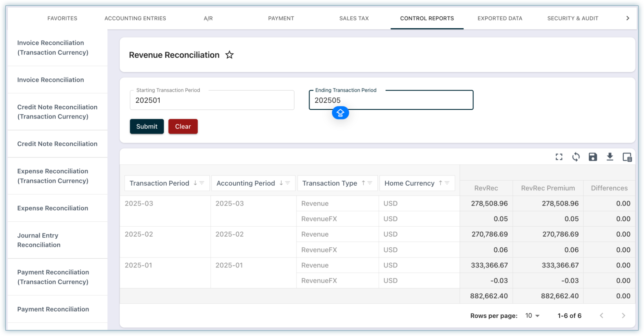Toggle Accounting Period sort arrow
Viewport: 644px width, 336px height.
point(281,183)
